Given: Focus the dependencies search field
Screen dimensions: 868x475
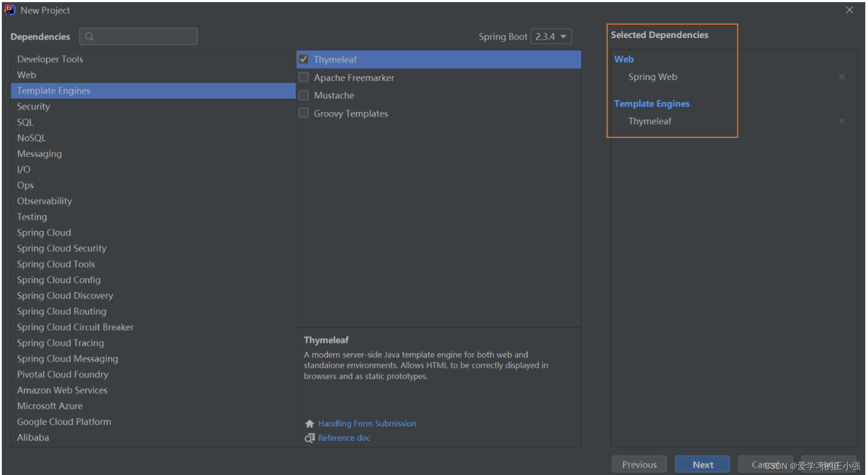Looking at the screenshot, I should (x=138, y=37).
